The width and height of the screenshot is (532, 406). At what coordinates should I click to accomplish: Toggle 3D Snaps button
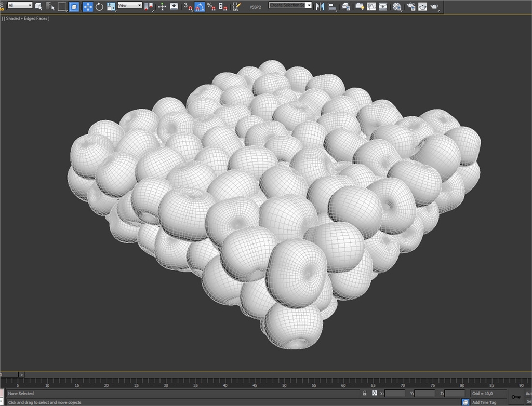[x=188, y=7]
